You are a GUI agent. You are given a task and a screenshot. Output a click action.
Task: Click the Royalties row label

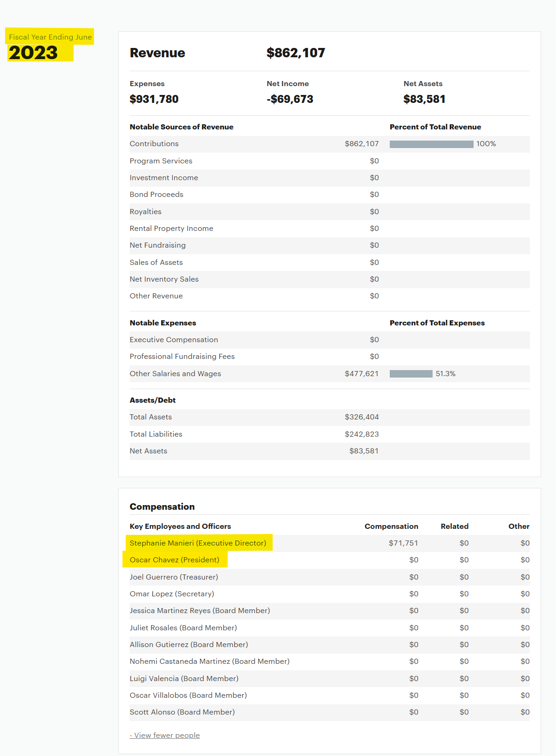pyautogui.click(x=146, y=211)
